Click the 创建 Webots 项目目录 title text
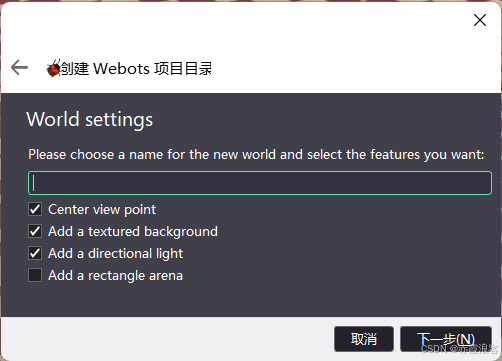502x361 pixels. point(136,69)
